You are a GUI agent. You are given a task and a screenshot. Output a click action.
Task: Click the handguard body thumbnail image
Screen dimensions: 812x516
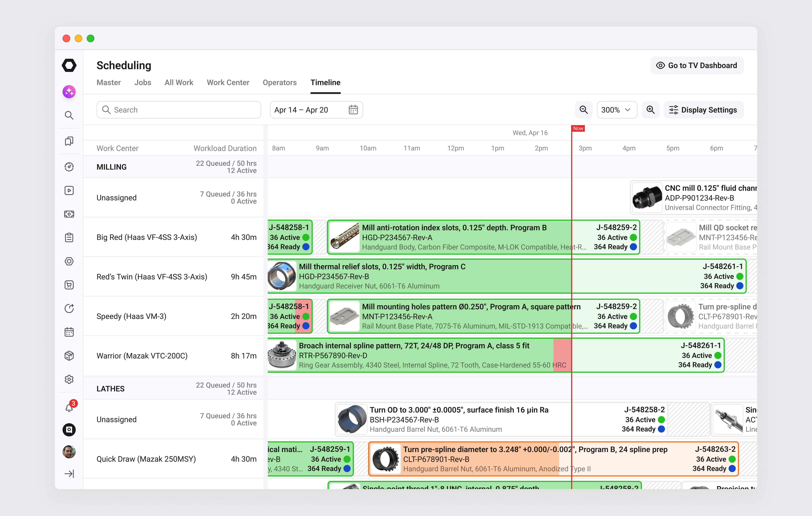[x=345, y=237]
